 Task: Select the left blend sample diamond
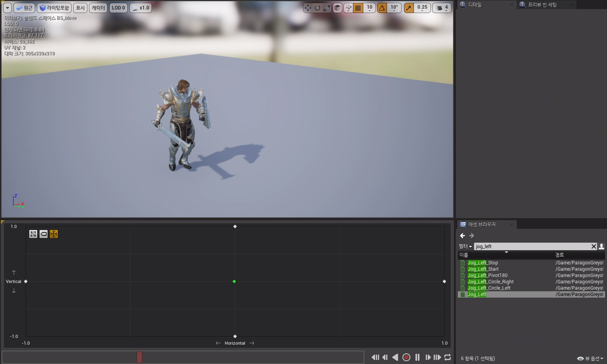(26, 281)
